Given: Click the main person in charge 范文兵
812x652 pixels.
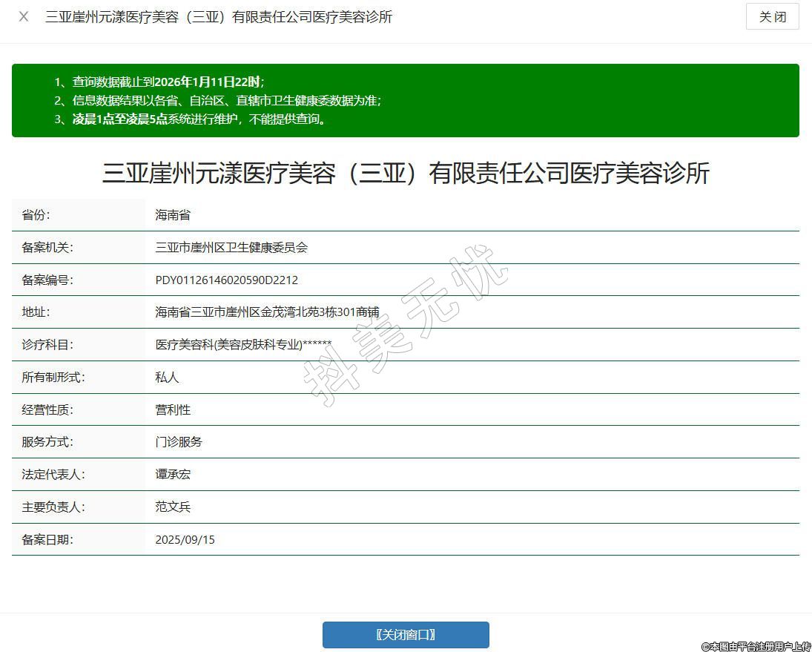Looking at the screenshot, I should (173, 507).
